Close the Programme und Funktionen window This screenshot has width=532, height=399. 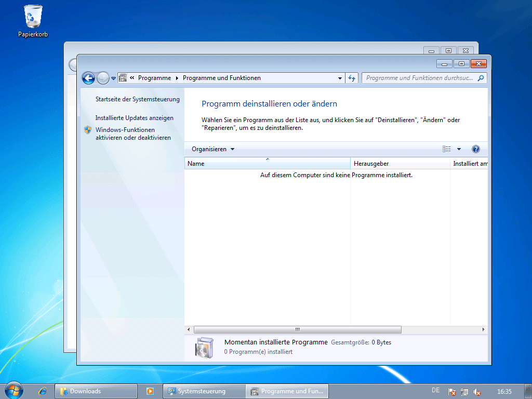[x=478, y=63]
